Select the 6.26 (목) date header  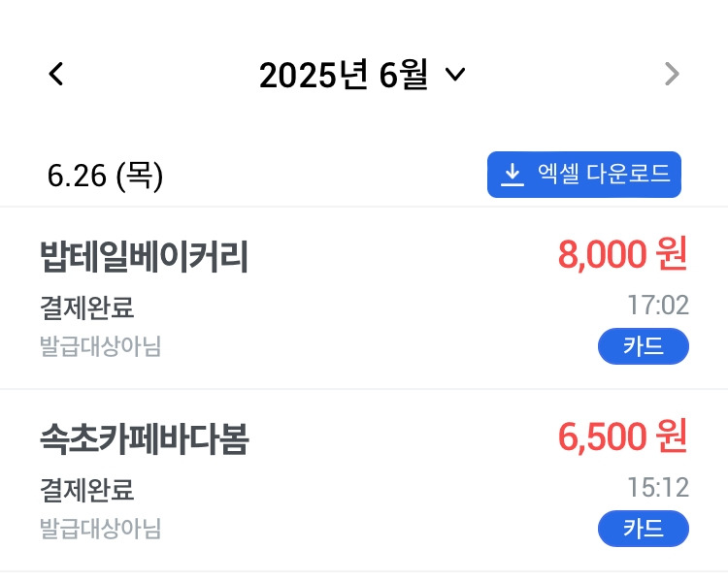tap(105, 177)
